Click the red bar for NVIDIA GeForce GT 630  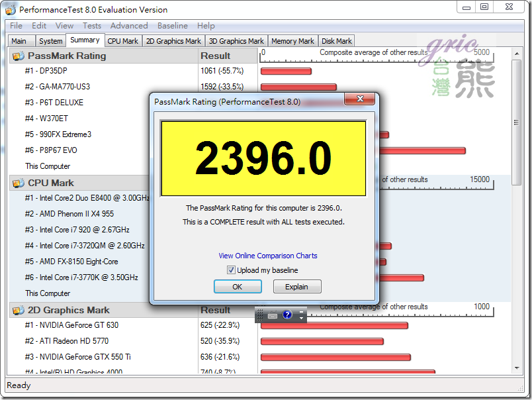334,326
